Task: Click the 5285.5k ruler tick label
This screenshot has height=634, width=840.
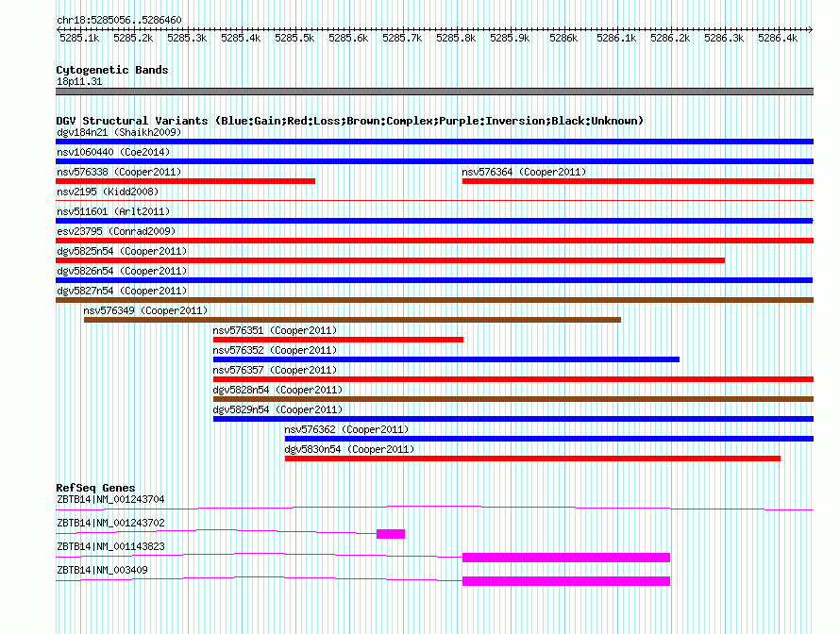Action: [294, 38]
